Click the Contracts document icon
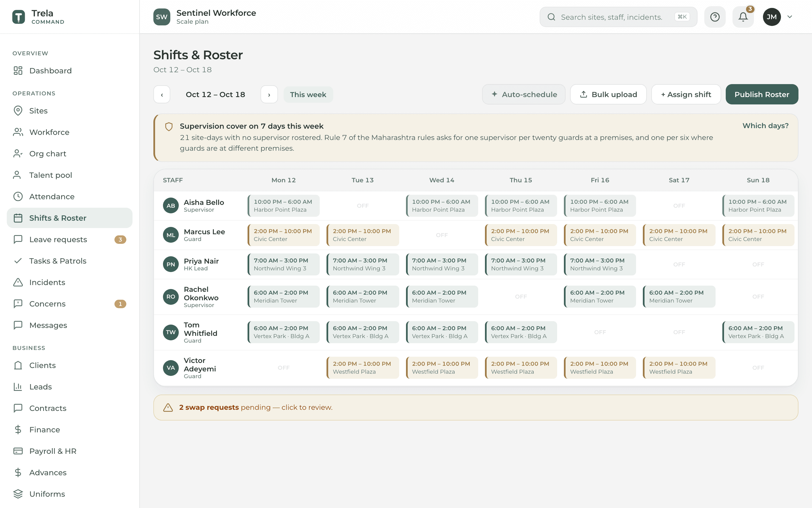Viewport: 812px width, 508px height. point(18,408)
